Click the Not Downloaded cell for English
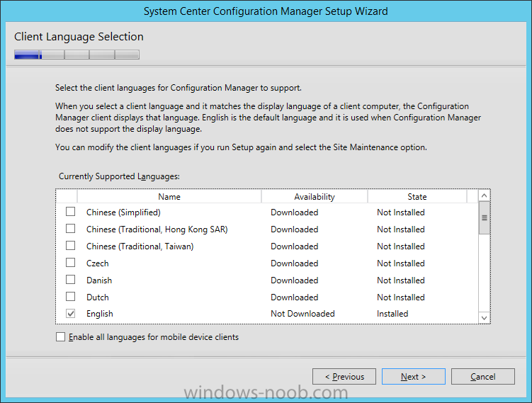This screenshot has width=532, height=403. pyautogui.click(x=302, y=314)
